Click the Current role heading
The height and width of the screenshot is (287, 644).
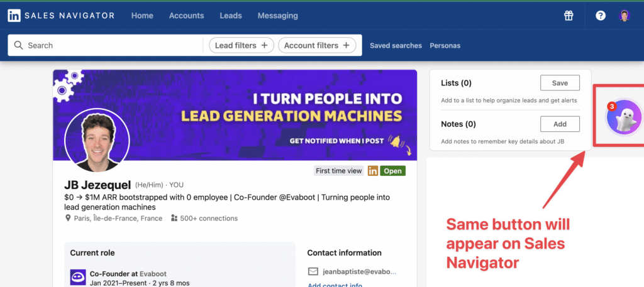point(92,253)
